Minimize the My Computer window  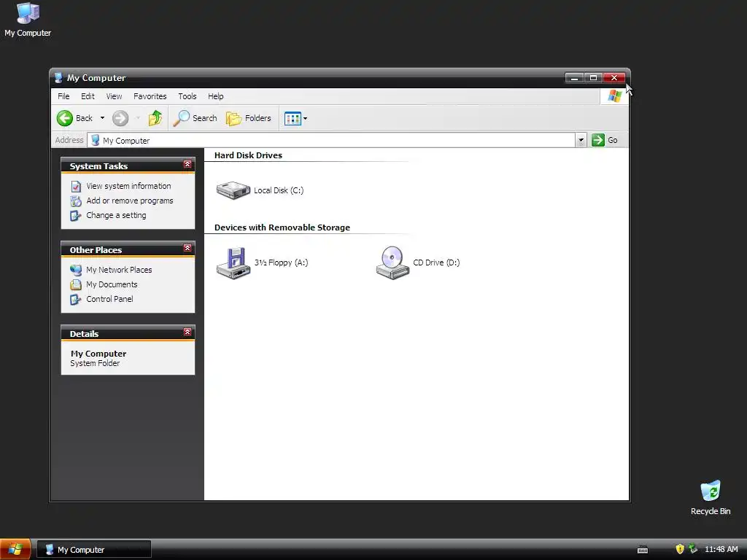click(575, 77)
